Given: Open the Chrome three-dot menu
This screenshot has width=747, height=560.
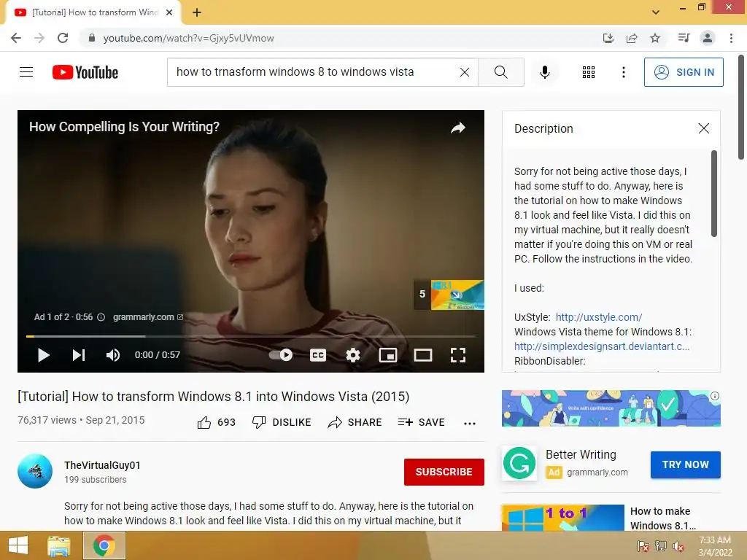Looking at the screenshot, I should [x=731, y=38].
